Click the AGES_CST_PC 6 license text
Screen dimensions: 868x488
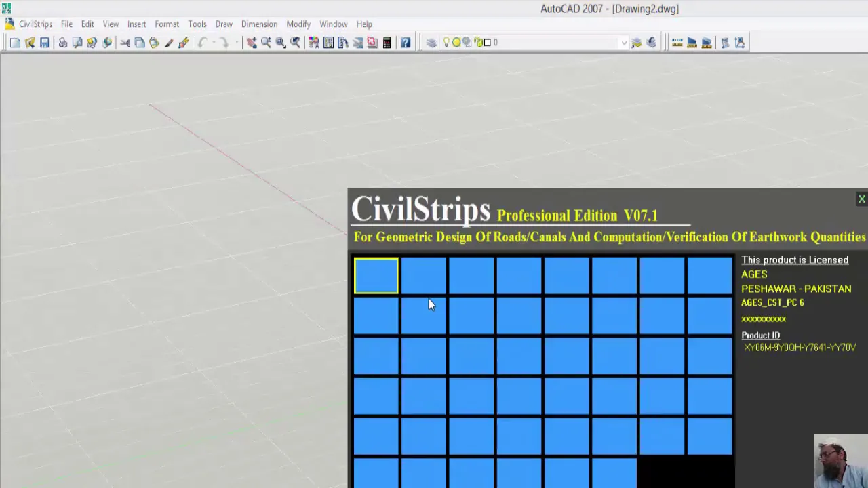(x=772, y=303)
